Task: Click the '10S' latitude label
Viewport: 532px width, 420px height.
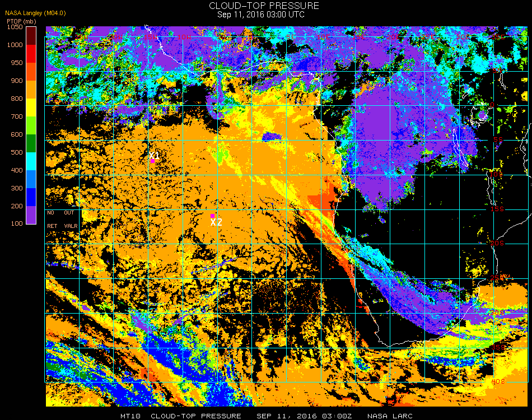Action: pyautogui.click(x=496, y=174)
